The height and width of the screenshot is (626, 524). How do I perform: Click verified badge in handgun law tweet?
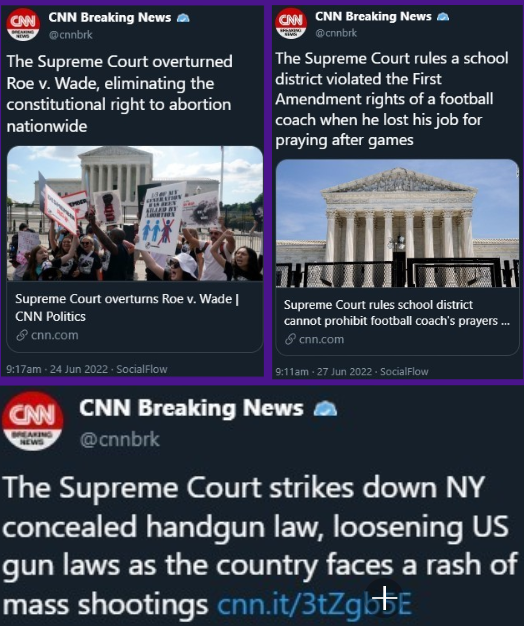tap(325, 409)
